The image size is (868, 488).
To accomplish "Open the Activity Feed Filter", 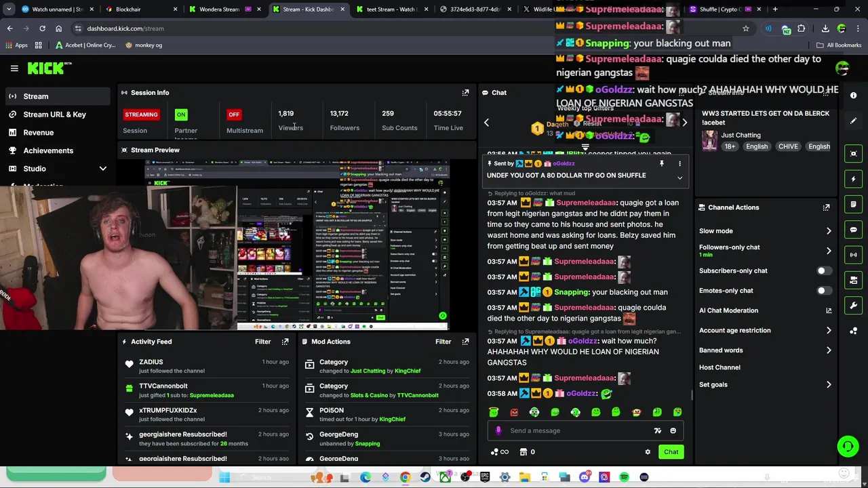I will (x=262, y=342).
